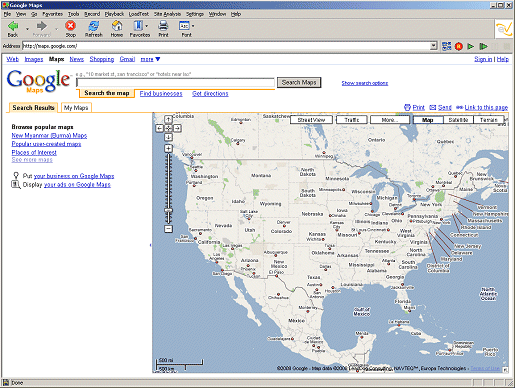Open the Site Analysis menu
515x388 pixels.
[167, 14]
